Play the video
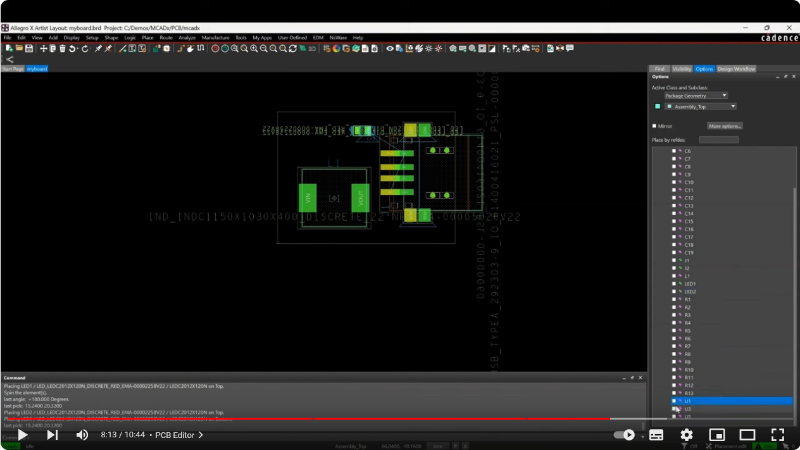This screenshot has height=450, width=800. click(22, 435)
